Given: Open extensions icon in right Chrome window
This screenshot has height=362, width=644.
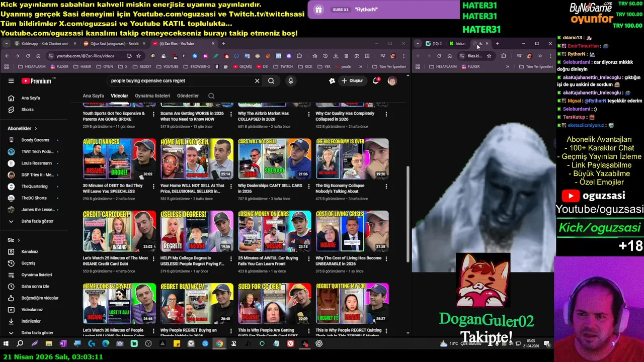Looking at the screenshot, I should point(504,56).
